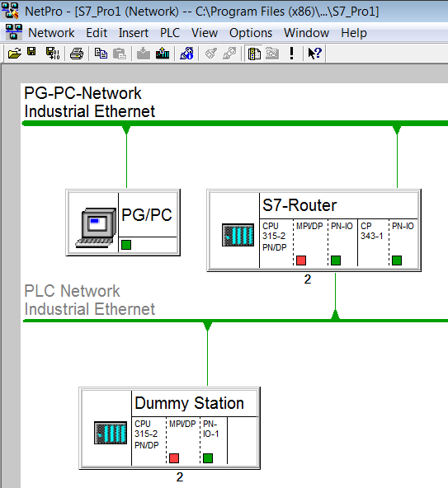Click CPU PN-IO green square in S7-Router
448x488 pixels.
(336, 260)
